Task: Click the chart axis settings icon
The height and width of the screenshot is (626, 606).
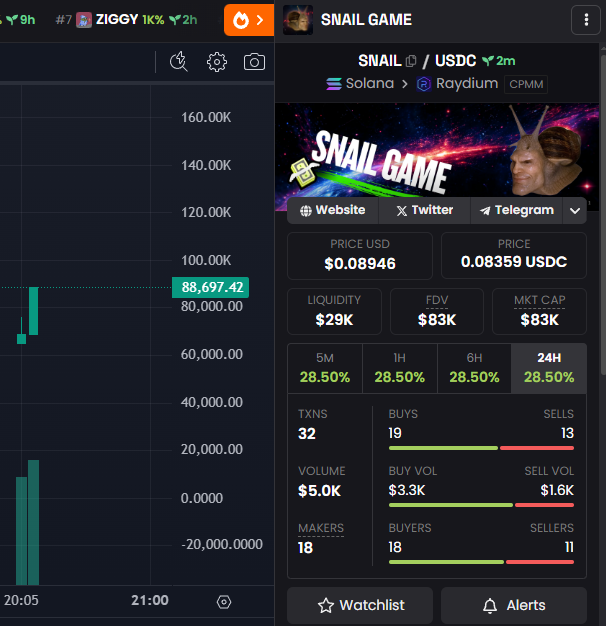Action: point(224,602)
